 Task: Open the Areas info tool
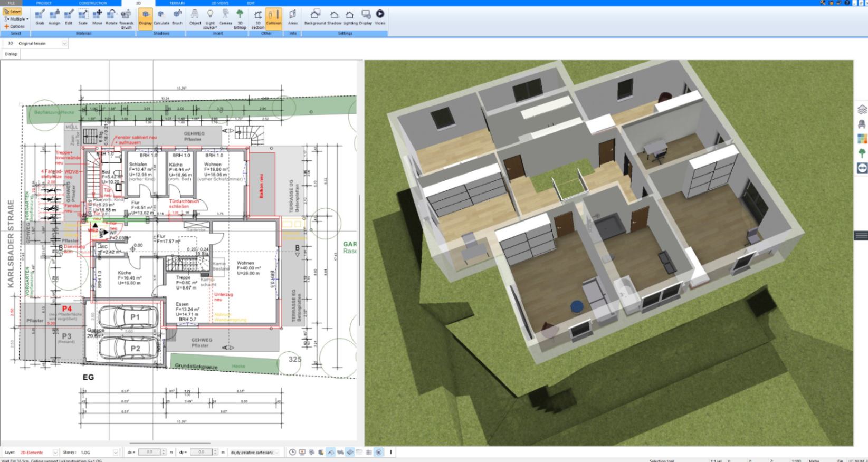293,17
